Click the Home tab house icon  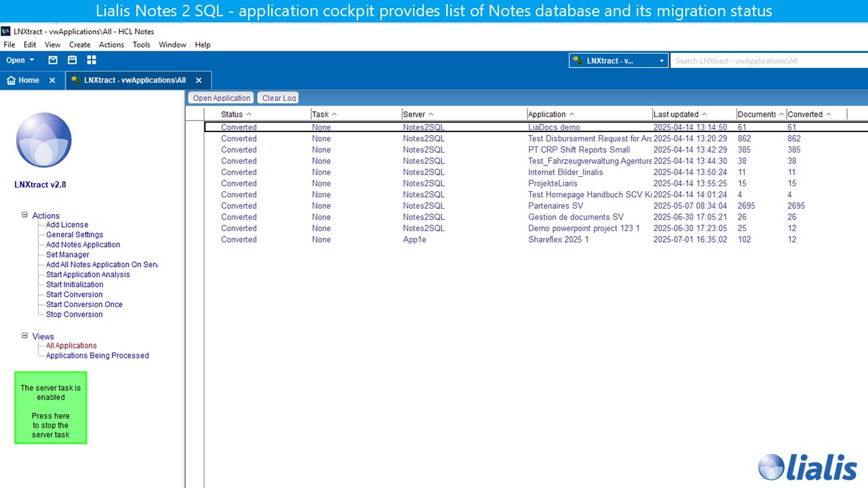coord(11,80)
